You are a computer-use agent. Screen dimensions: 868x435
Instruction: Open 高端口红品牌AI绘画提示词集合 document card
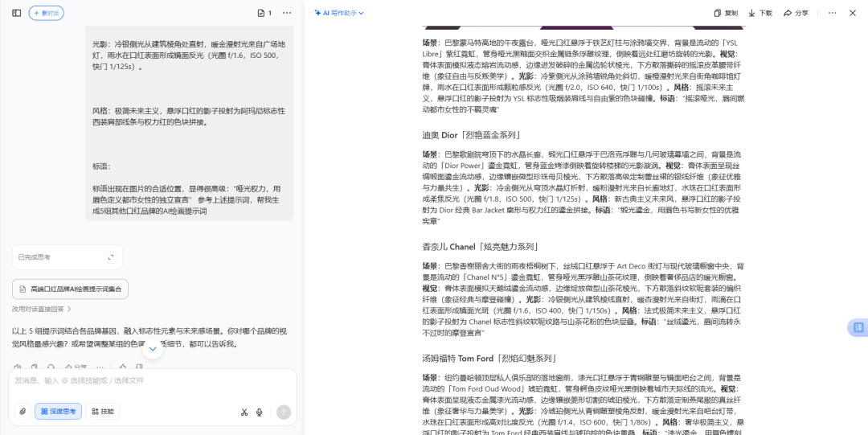pyautogui.click(x=70, y=289)
